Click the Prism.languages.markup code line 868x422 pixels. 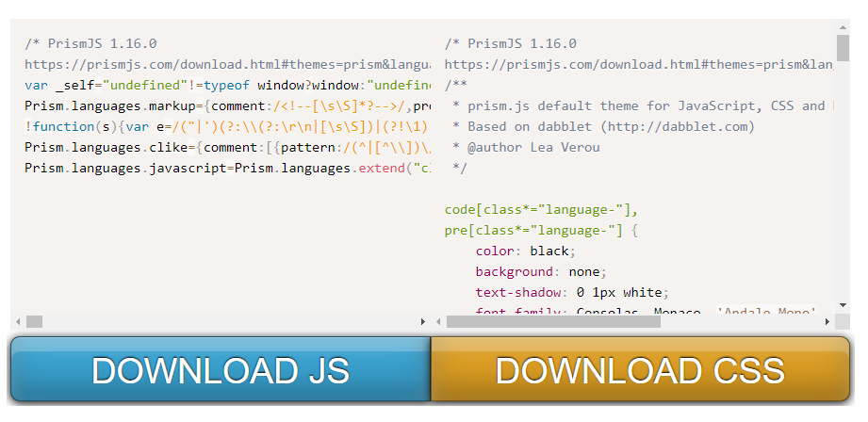(227, 106)
